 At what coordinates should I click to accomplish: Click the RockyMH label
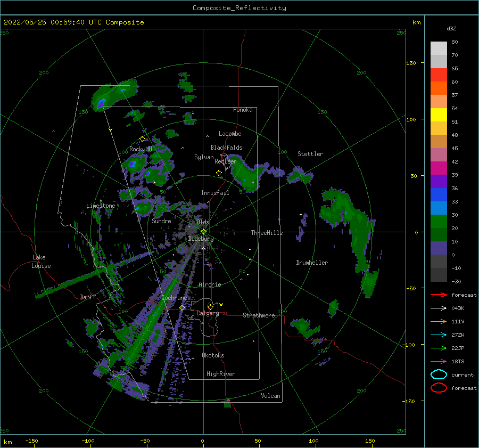click(141, 149)
